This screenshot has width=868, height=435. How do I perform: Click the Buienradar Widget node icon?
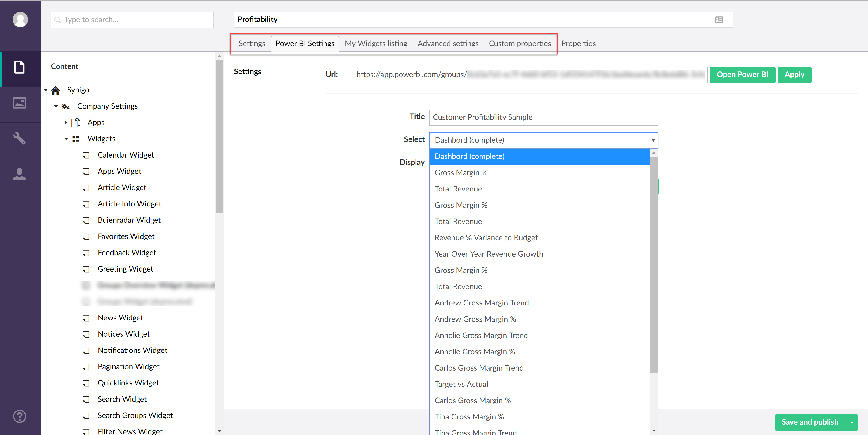click(x=86, y=220)
